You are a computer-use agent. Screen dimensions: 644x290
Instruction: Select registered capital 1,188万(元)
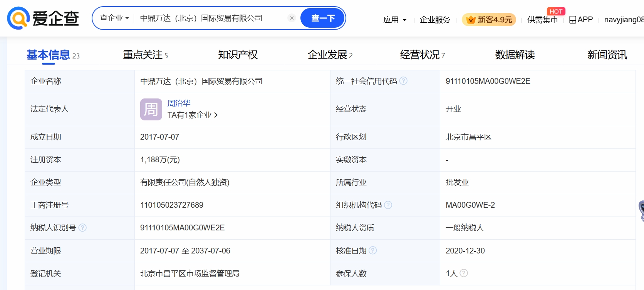click(160, 160)
